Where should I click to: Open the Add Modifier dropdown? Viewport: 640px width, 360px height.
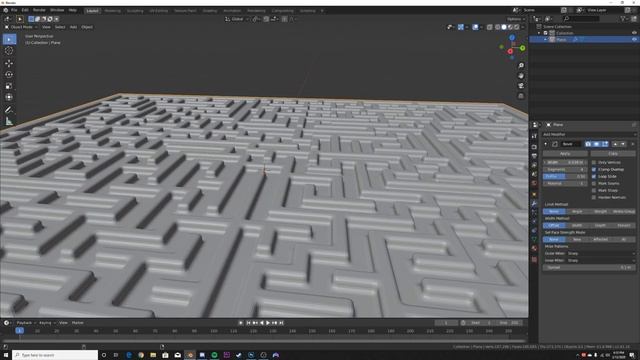[x=589, y=134]
